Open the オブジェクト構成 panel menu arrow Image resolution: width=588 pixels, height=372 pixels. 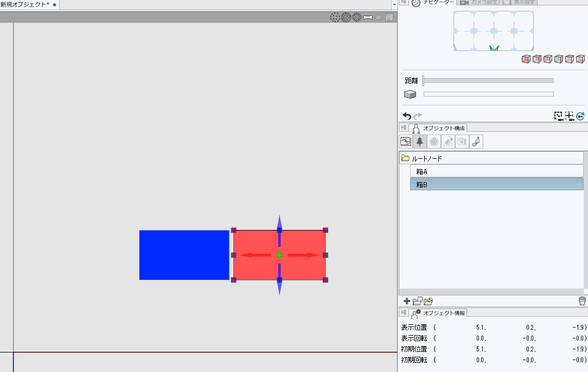[x=404, y=128]
